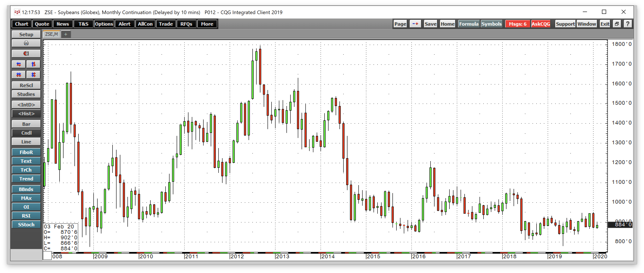Click the horizontal compress/expand arrows icon
The image size is (644, 273).
click(19, 75)
